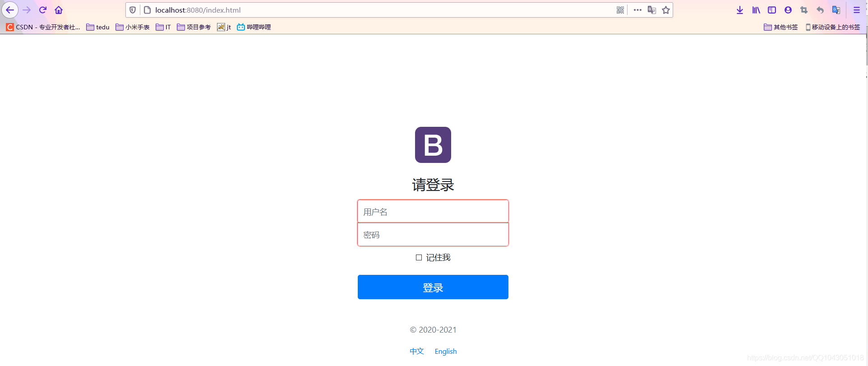Open the IT bookmarks folder

pyautogui.click(x=163, y=27)
